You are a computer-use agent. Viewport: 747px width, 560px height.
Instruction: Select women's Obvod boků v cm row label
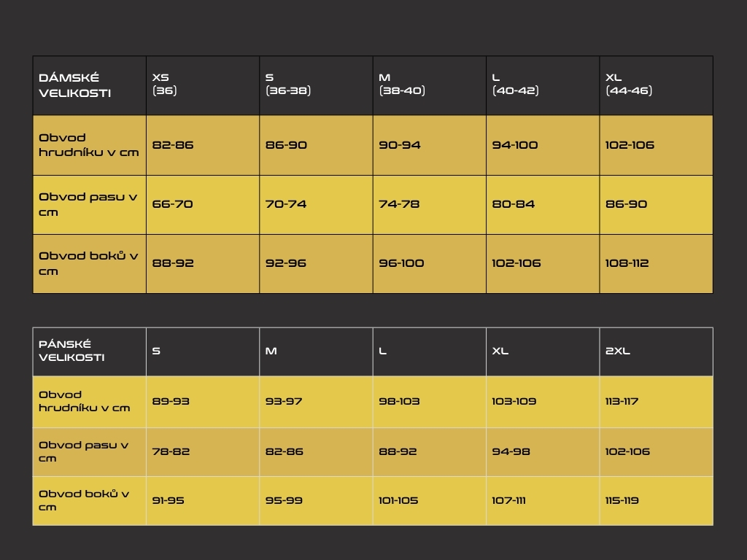(x=89, y=263)
